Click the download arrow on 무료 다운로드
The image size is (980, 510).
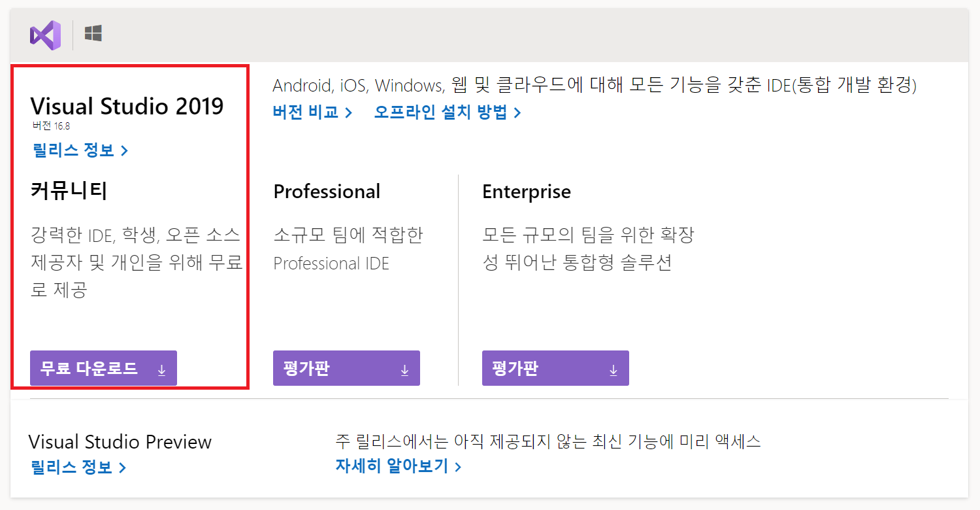click(x=162, y=369)
